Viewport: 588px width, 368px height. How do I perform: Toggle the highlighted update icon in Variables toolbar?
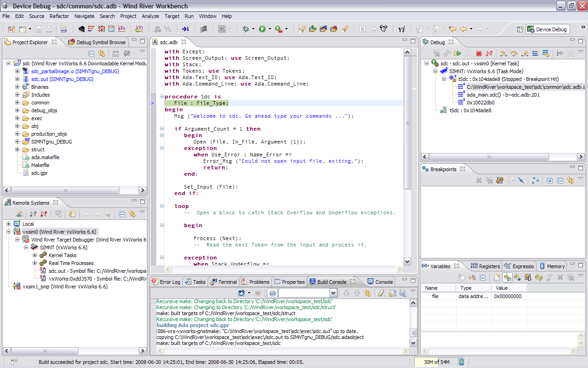pos(507,277)
